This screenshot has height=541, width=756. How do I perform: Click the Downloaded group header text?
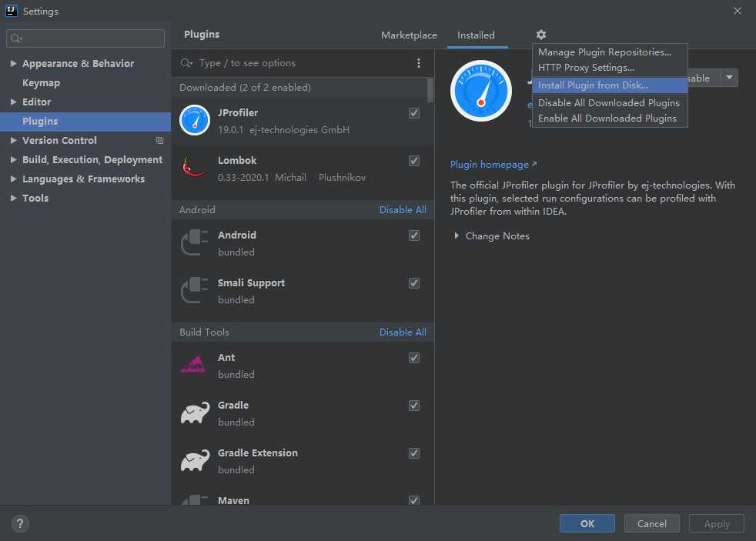tap(245, 88)
